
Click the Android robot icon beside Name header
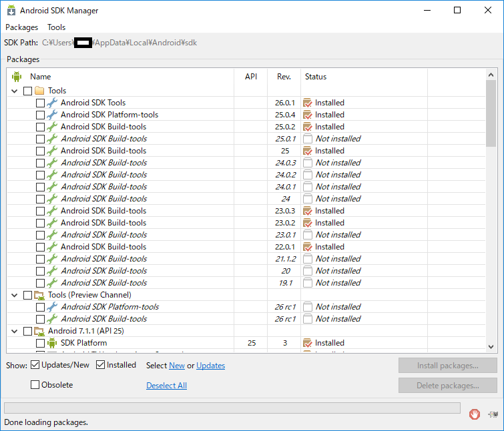coord(17,77)
